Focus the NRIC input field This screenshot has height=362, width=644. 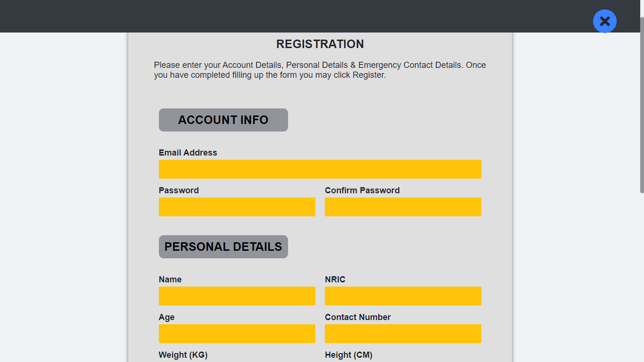click(x=403, y=296)
